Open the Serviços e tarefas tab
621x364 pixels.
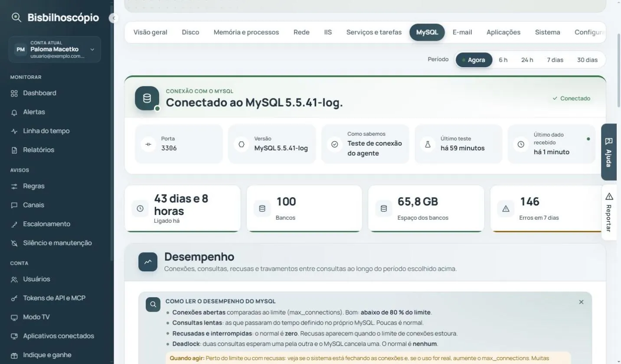pos(374,32)
